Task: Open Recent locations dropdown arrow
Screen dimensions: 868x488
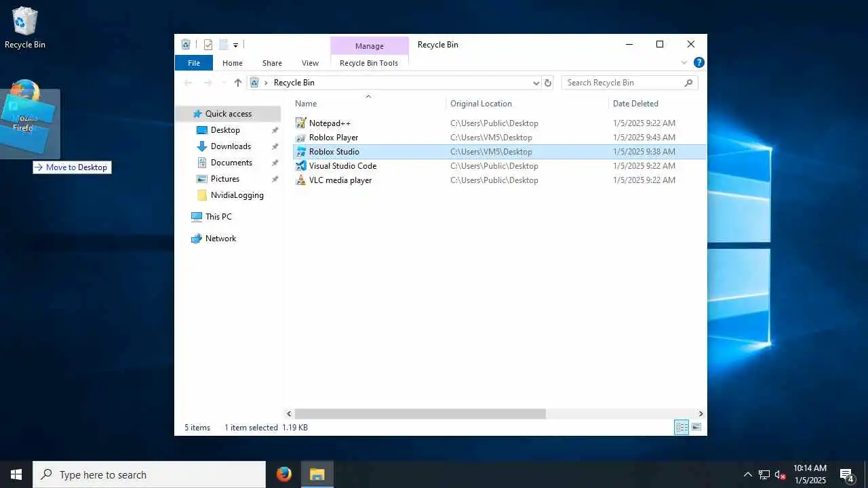Action: (224, 83)
